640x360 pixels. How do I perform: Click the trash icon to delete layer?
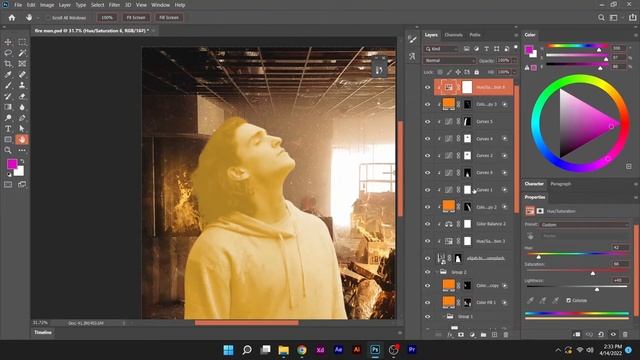click(x=506, y=335)
